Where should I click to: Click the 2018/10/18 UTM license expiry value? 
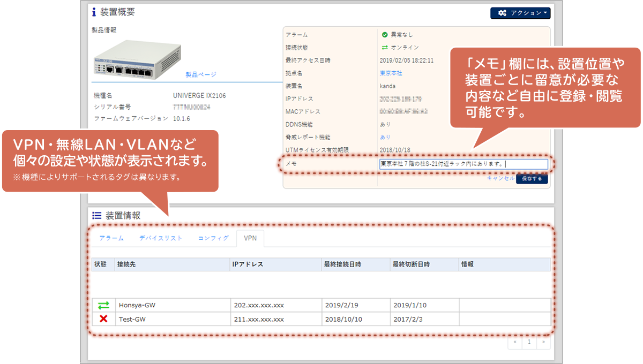[394, 150]
